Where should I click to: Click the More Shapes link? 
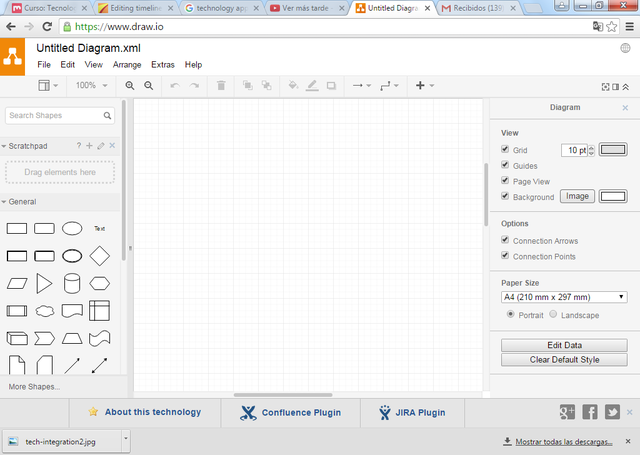(x=34, y=386)
